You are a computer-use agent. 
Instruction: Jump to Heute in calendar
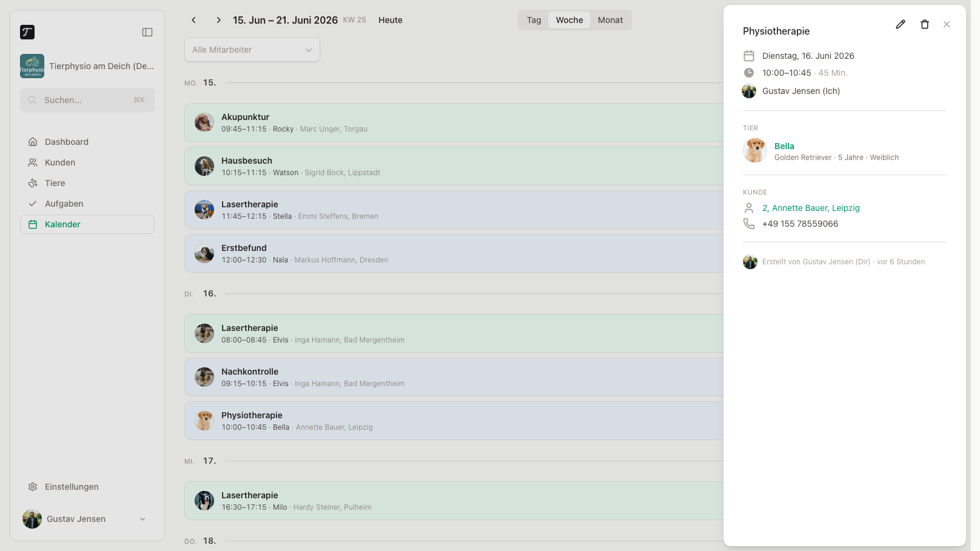pos(391,20)
